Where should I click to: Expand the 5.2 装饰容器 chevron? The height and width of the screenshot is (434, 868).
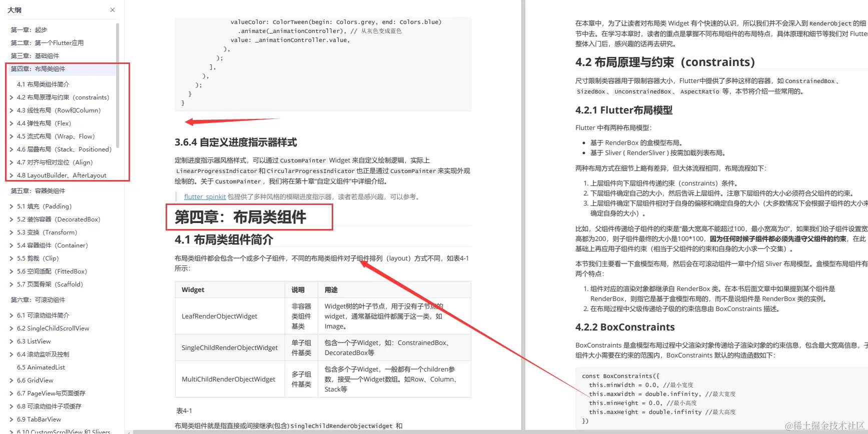coord(12,219)
